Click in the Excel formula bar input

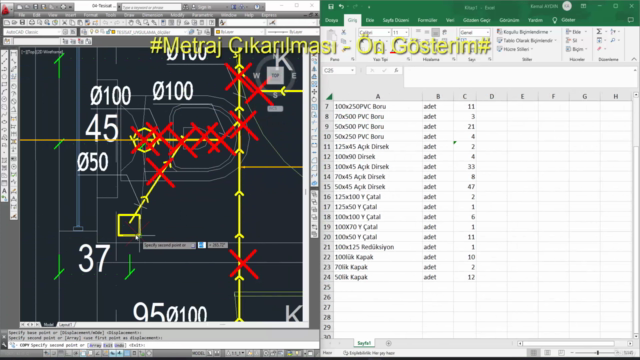518,77
